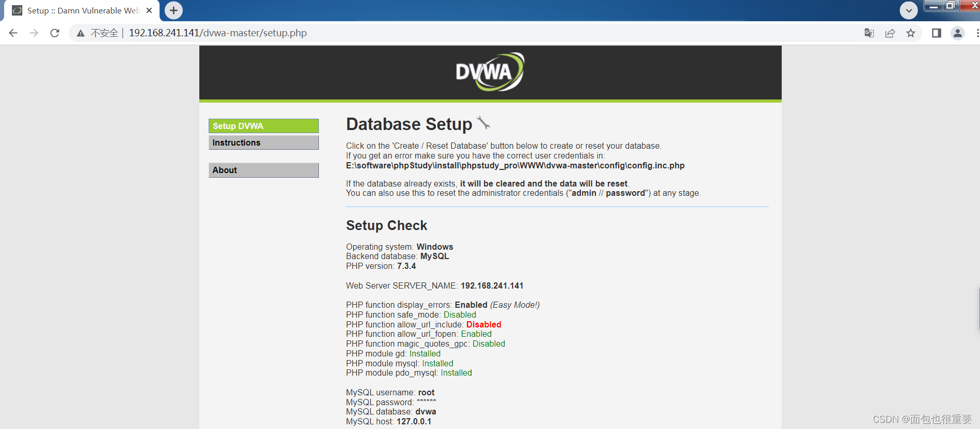The height and width of the screenshot is (429, 980).
Task: Click the browser forward arrow
Action: pyautogui.click(x=34, y=33)
